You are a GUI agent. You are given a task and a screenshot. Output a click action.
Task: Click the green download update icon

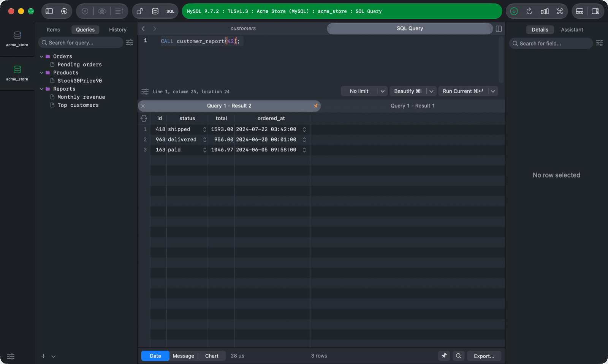(514, 11)
